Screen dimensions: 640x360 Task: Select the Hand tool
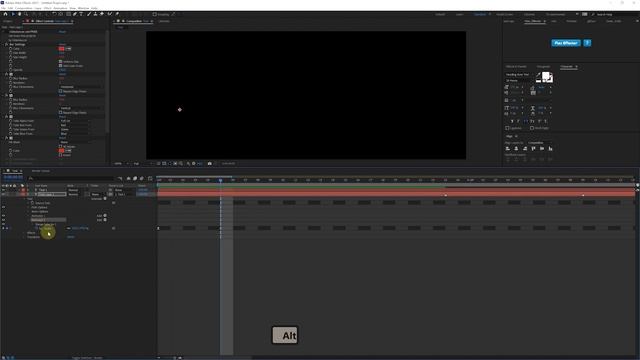pyautogui.click(x=19, y=14)
